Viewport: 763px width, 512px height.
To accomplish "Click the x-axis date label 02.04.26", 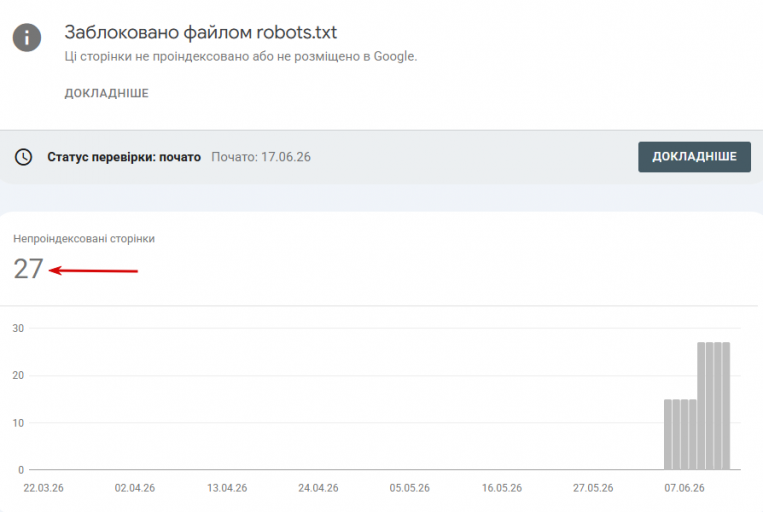I will (x=135, y=488).
